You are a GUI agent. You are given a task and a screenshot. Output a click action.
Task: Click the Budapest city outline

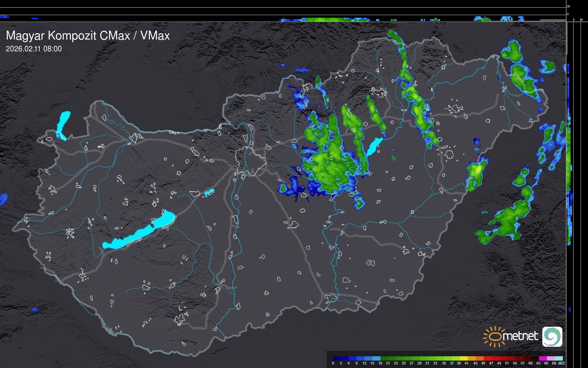(251, 161)
